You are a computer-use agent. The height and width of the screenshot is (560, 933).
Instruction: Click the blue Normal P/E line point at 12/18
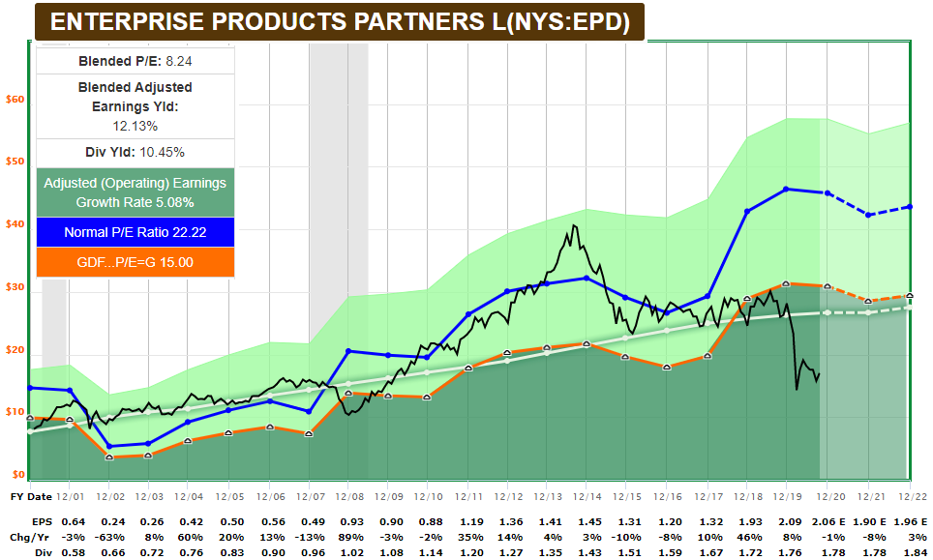[x=747, y=211]
